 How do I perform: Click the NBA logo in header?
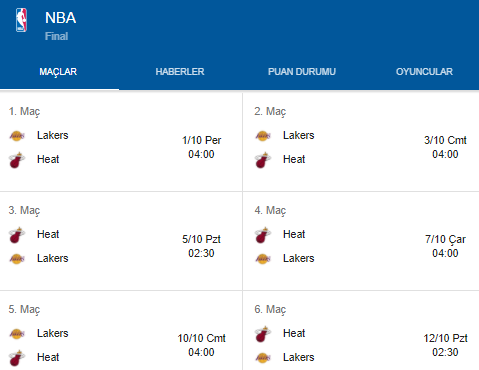21,20
